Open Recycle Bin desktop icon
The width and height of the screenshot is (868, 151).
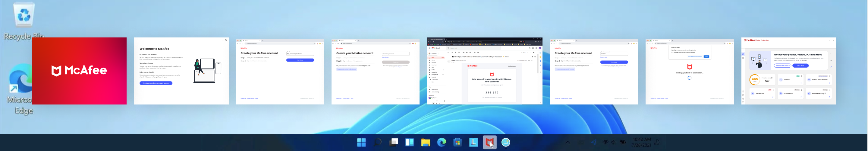tap(24, 20)
